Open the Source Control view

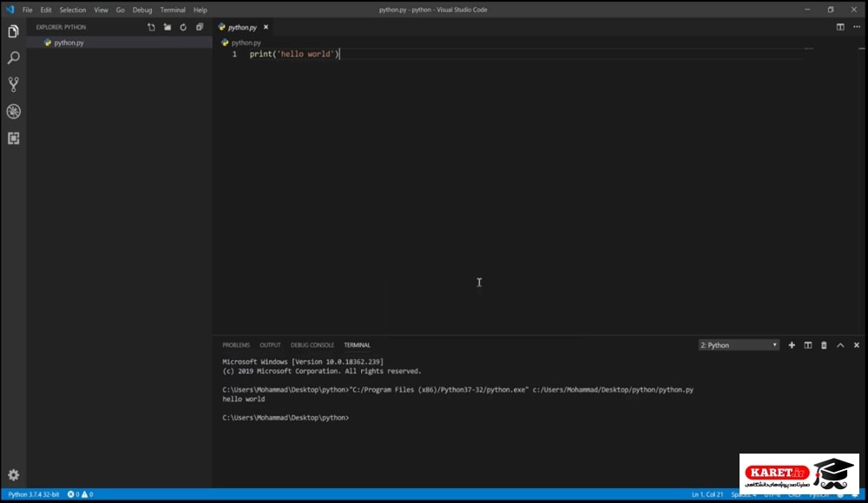pyautogui.click(x=13, y=84)
